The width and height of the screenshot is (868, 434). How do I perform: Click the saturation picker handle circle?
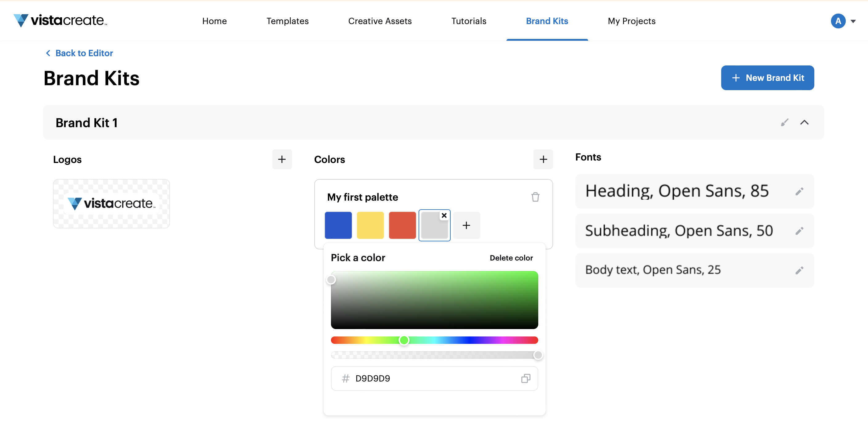[331, 280]
